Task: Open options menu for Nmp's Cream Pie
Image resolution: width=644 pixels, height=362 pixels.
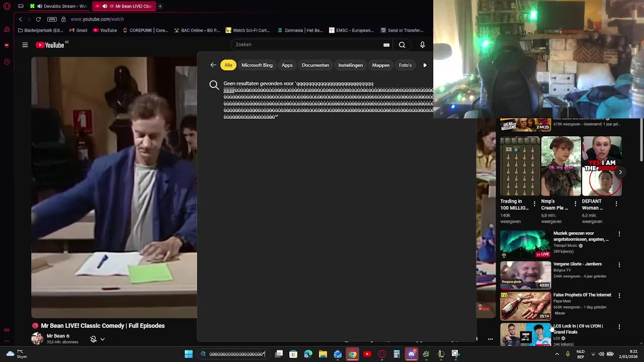Action: [x=575, y=204]
